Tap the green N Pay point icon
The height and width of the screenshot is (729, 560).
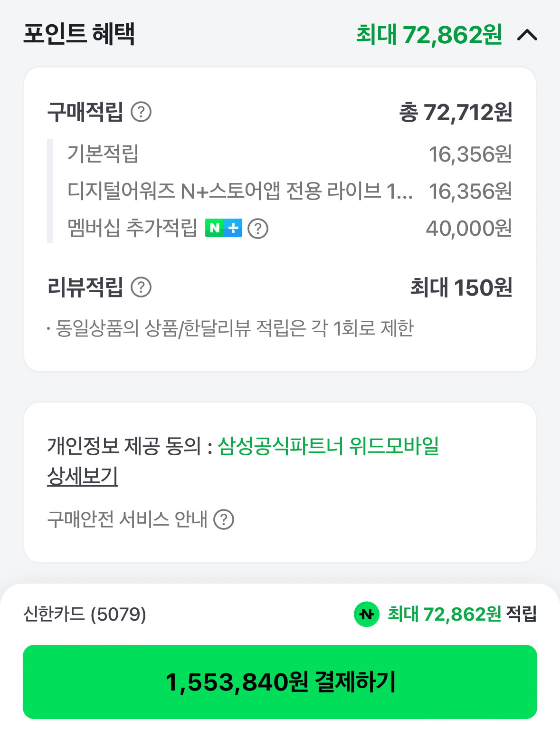coord(366,614)
